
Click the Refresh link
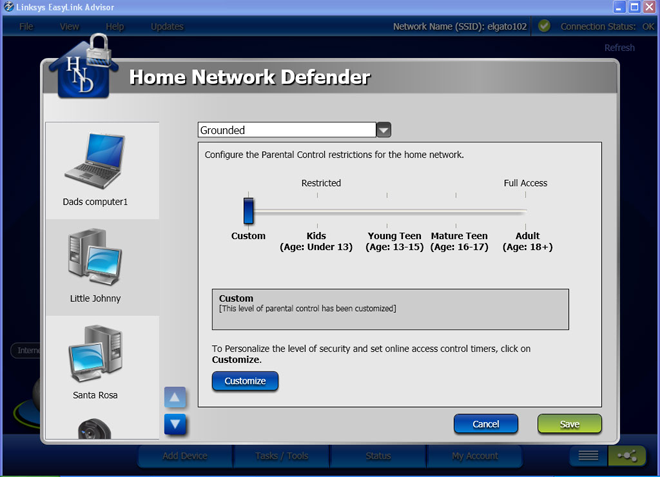point(619,48)
